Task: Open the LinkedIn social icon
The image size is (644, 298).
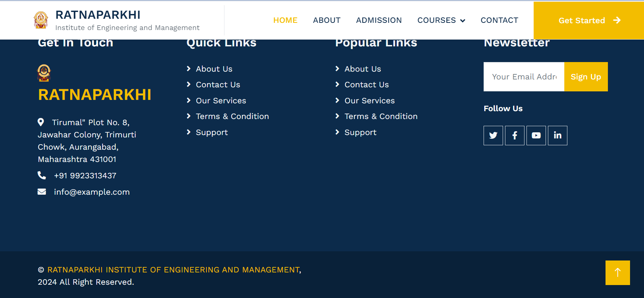Action: pyautogui.click(x=557, y=135)
